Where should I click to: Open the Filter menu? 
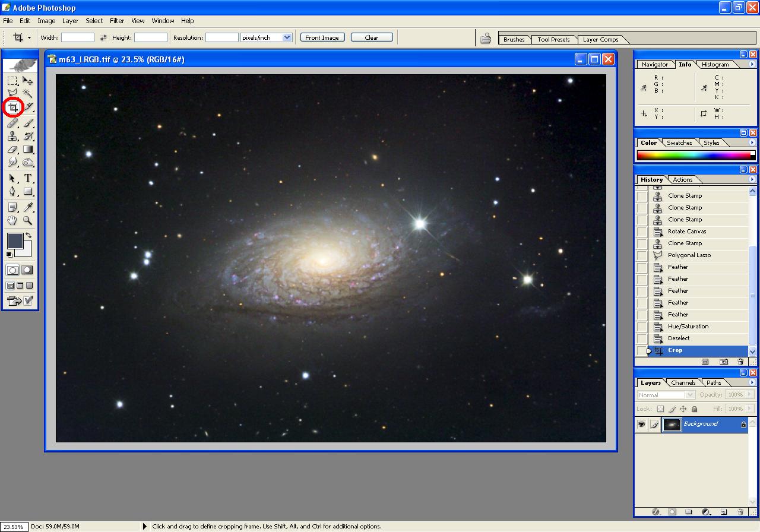pos(117,21)
